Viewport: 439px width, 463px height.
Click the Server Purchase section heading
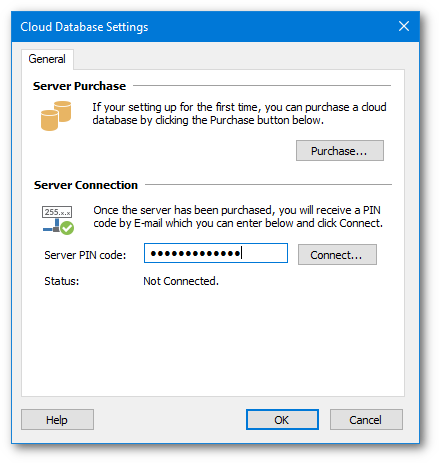79,86
